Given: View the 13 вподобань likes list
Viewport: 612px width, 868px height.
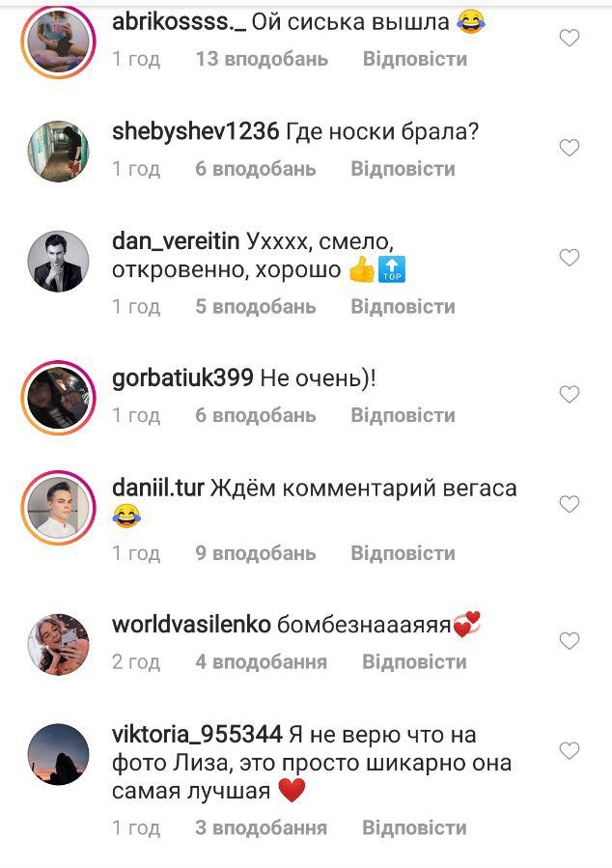Looking at the screenshot, I should (262, 59).
